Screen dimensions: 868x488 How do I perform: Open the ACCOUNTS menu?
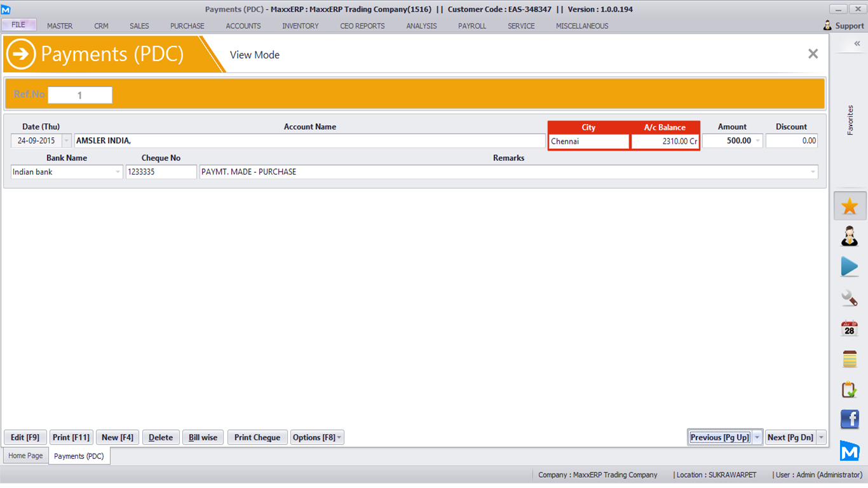point(243,26)
